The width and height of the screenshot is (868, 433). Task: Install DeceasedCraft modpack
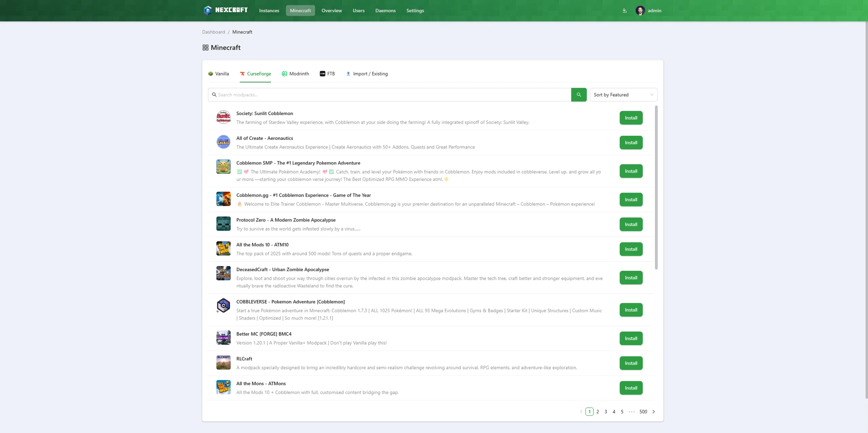tap(631, 277)
